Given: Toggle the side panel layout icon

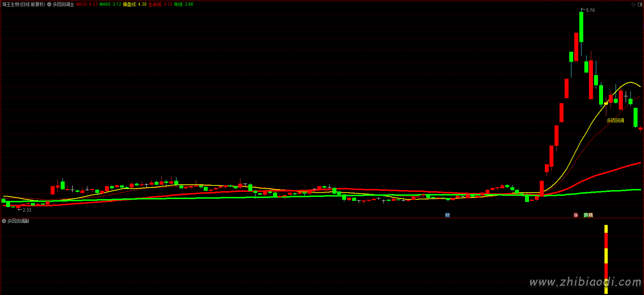Looking at the screenshot, I should pos(640,4).
